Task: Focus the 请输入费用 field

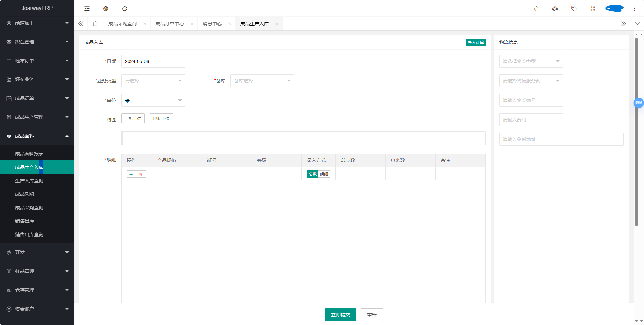Action: [531, 120]
